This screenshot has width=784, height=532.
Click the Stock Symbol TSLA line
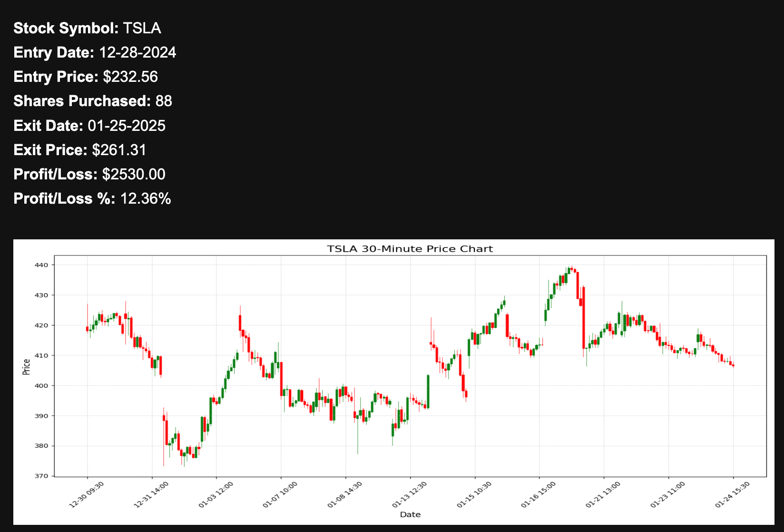tap(87, 28)
